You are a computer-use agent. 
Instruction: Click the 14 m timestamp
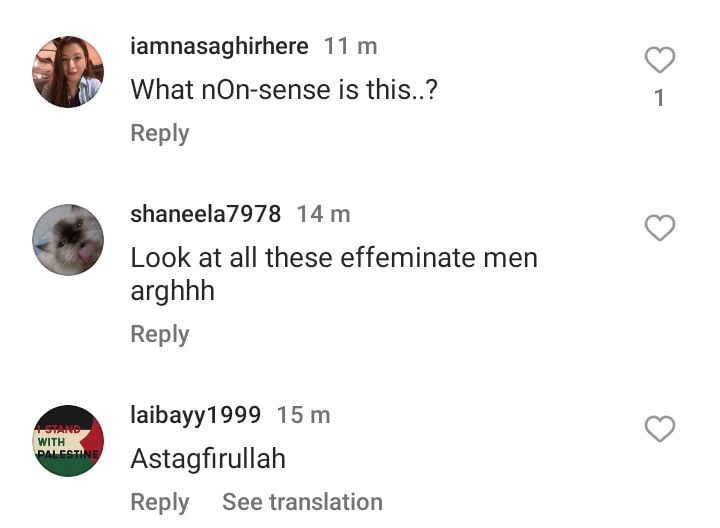point(323,214)
